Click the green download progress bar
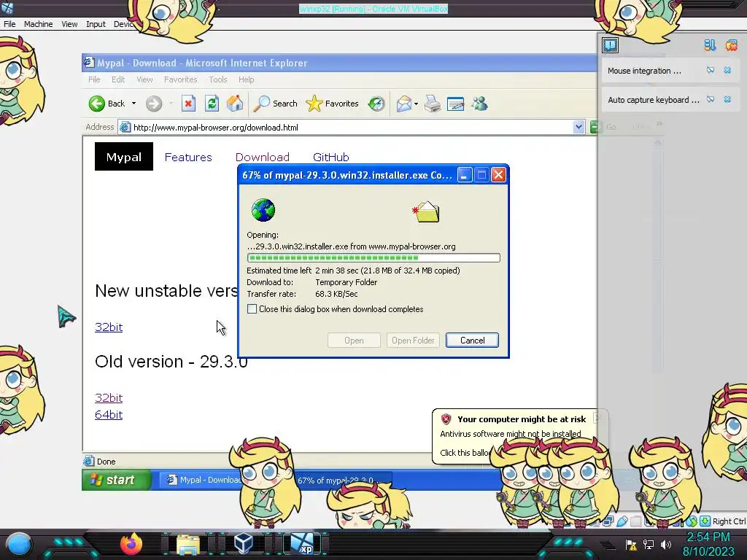747x560 pixels. coord(373,258)
